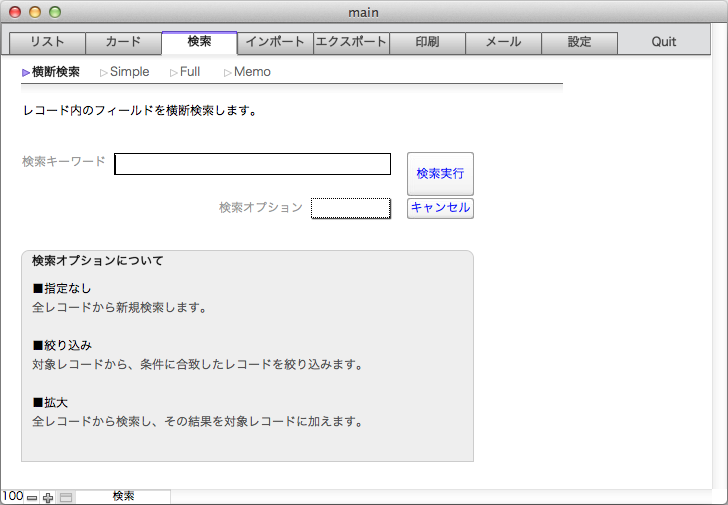Select the Simple search mode
Screen dimensions: 728x505
(x=129, y=72)
